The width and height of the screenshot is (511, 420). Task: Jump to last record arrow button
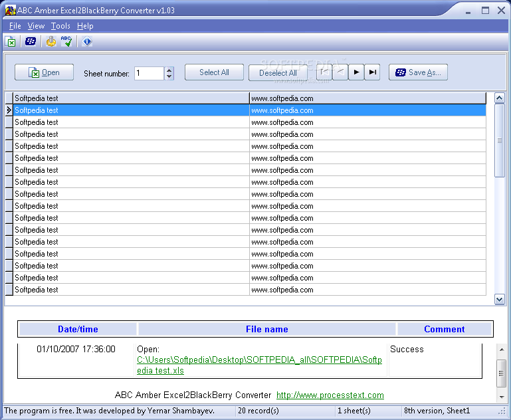pyautogui.click(x=372, y=72)
